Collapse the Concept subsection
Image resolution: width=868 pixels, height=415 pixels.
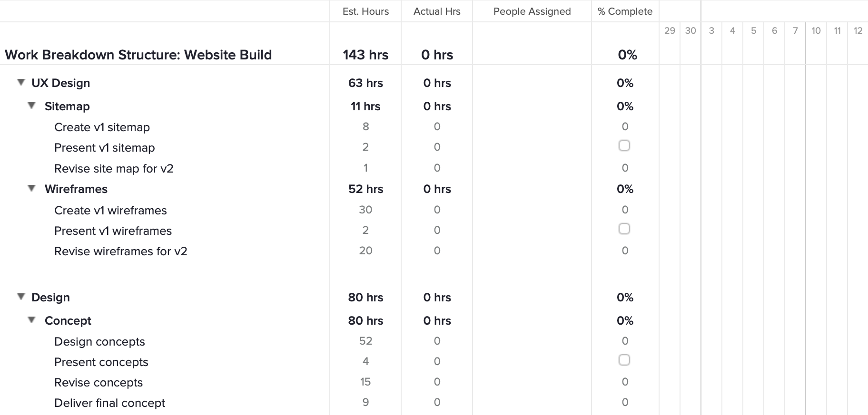(x=31, y=319)
